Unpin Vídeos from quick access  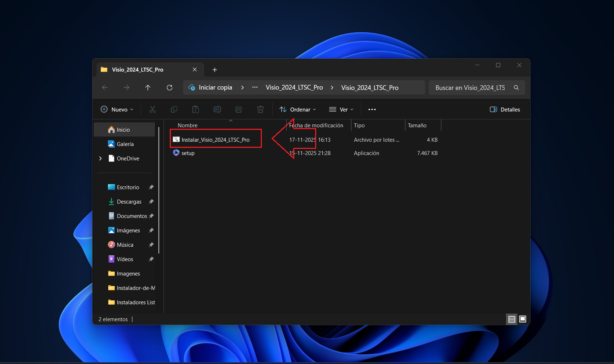(x=151, y=259)
